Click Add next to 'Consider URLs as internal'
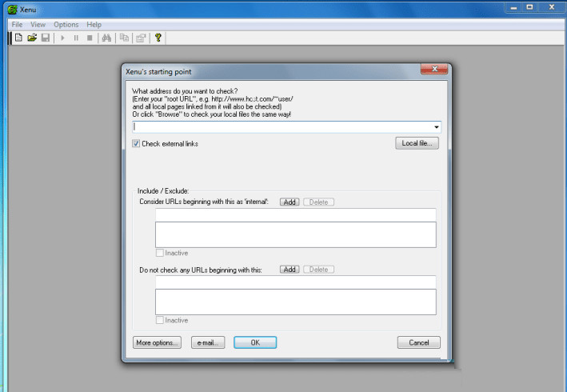Image resolution: width=567 pixels, height=392 pixels. click(289, 202)
